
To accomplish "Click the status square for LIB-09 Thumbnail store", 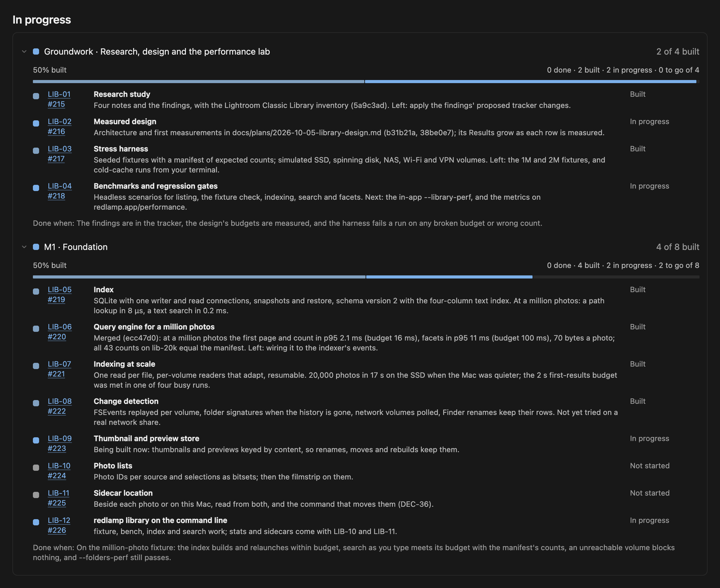I will 36,440.
